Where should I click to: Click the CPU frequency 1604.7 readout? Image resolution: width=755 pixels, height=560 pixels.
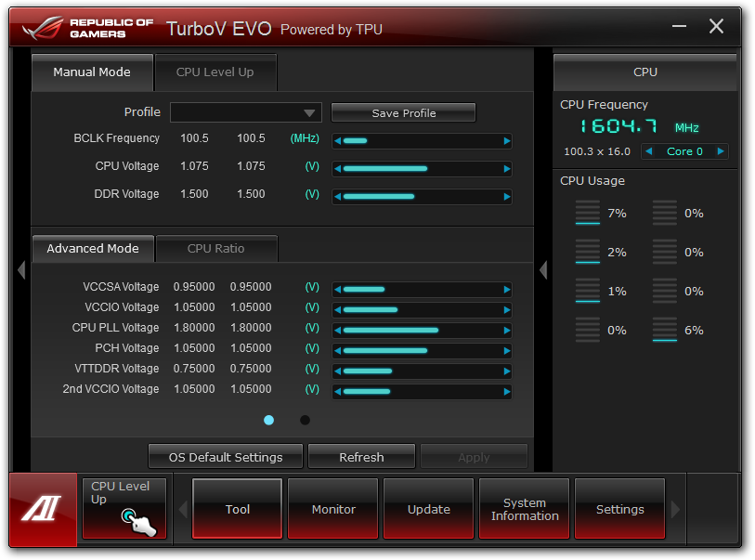(618, 126)
